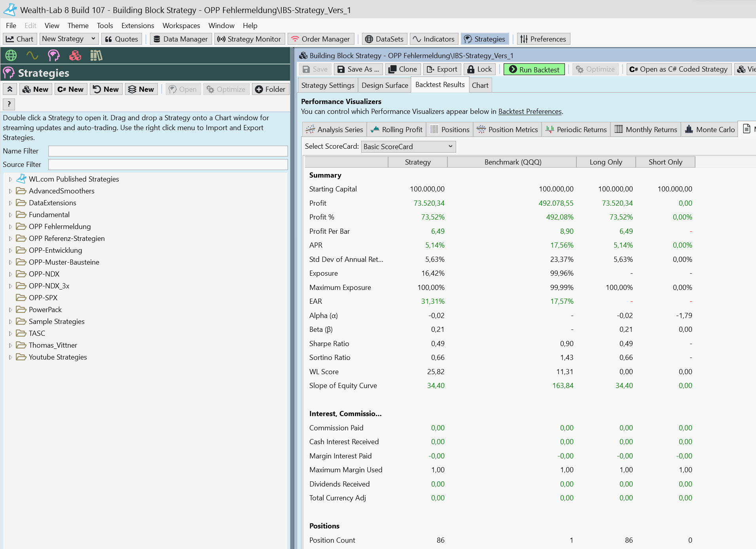Image resolution: width=756 pixels, height=549 pixels.
Task: Click Source Filter input field
Action: 168,165
